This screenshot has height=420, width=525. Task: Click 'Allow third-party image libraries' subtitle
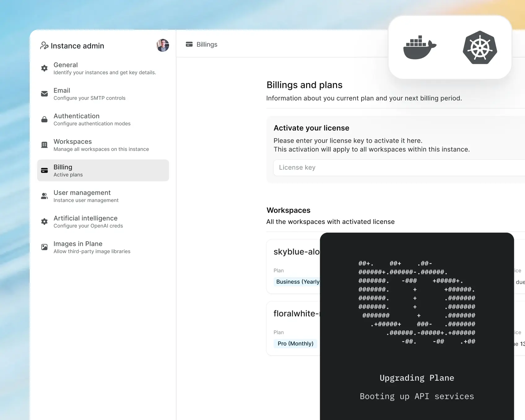click(92, 251)
